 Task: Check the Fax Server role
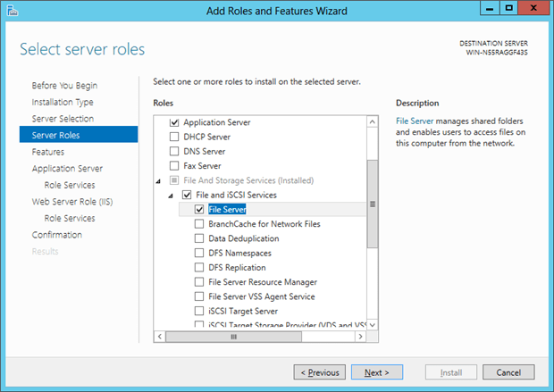(x=174, y=165)
